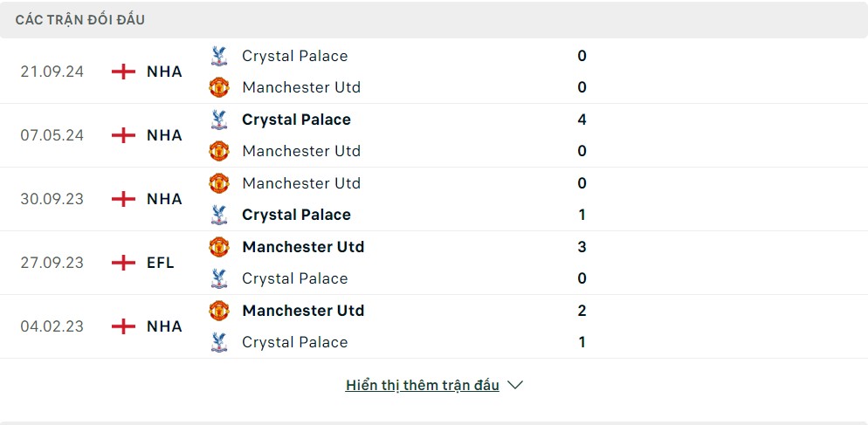Select NHA label beside 07.05.24
The height and width of the screenshot is (425, 868).
(x=164, y=135)
